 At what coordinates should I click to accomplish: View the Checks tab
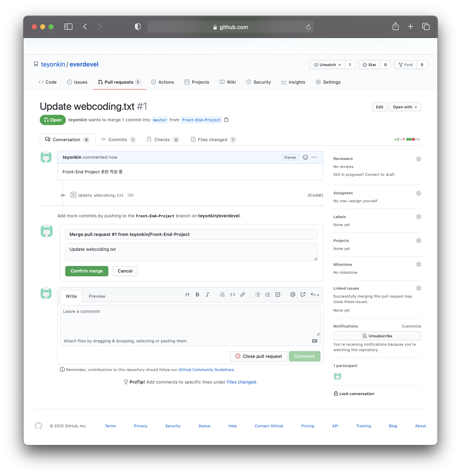coord(163,140)
